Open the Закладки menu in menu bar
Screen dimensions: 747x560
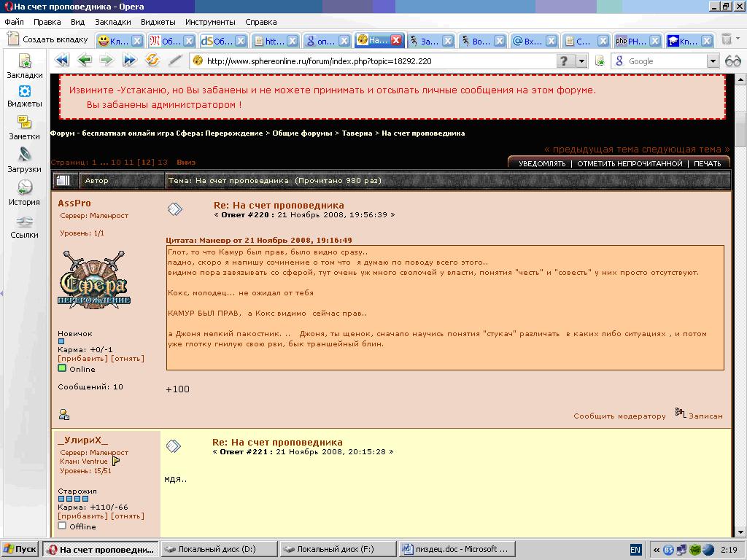[113, 22]
